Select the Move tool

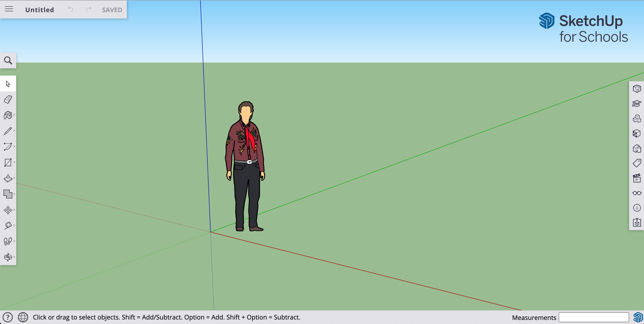[8, 210]
